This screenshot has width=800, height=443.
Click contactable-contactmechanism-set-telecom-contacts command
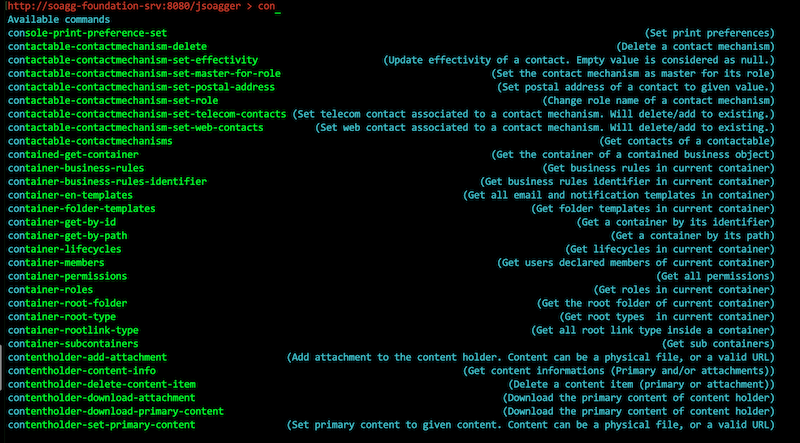point(147,114)
